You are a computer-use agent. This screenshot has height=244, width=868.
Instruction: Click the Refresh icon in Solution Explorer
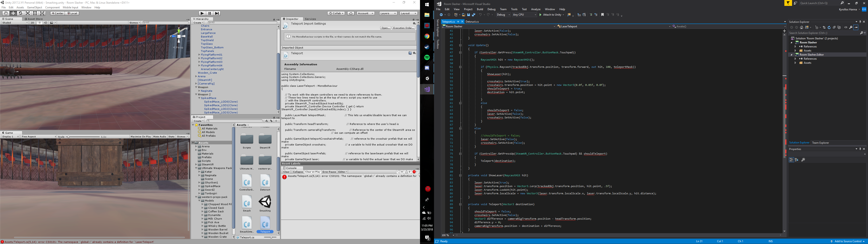pos(829,27)
